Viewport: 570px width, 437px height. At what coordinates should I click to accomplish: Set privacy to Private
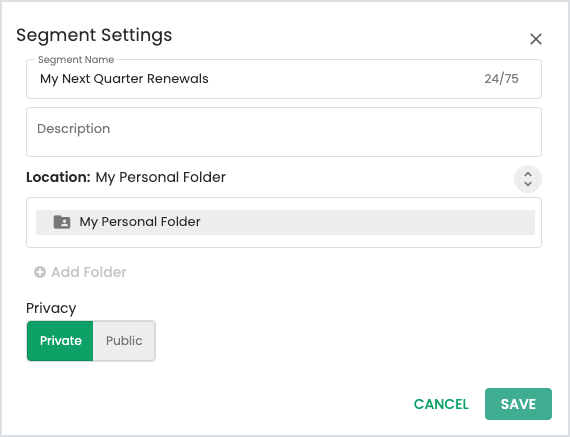pyautogui.click(x=60, y=341)
